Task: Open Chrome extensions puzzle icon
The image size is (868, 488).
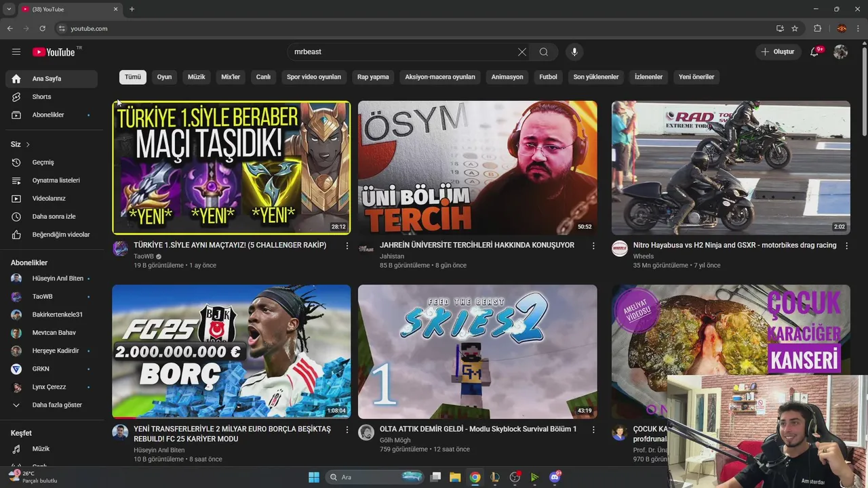Action: click(x=817, y=28)
